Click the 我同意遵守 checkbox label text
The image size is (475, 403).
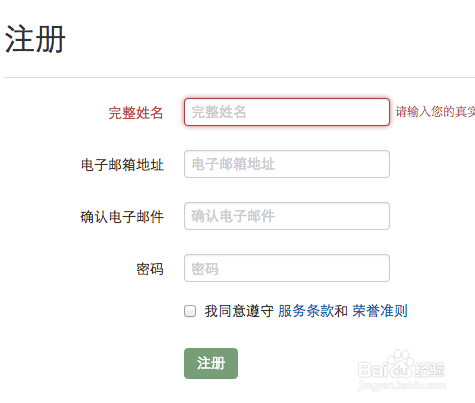(239, 311)
